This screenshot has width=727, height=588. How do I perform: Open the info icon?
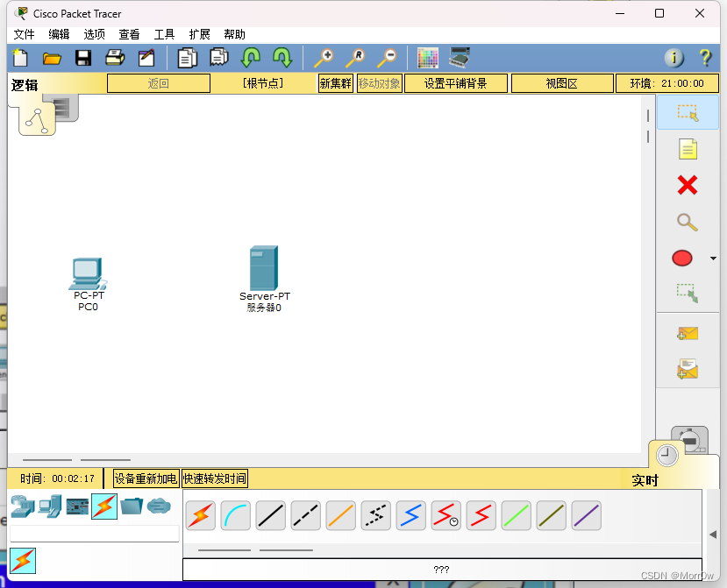click(674, 58)
